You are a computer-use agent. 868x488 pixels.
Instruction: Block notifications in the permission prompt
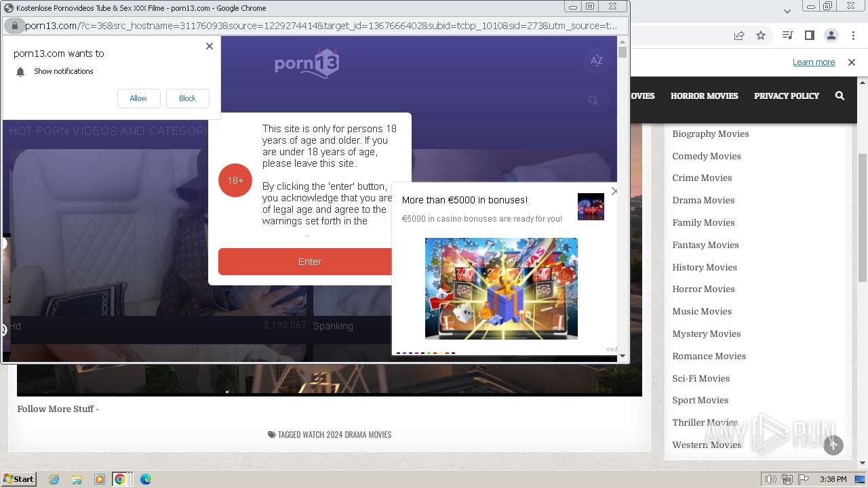click(x=187, y=98)
